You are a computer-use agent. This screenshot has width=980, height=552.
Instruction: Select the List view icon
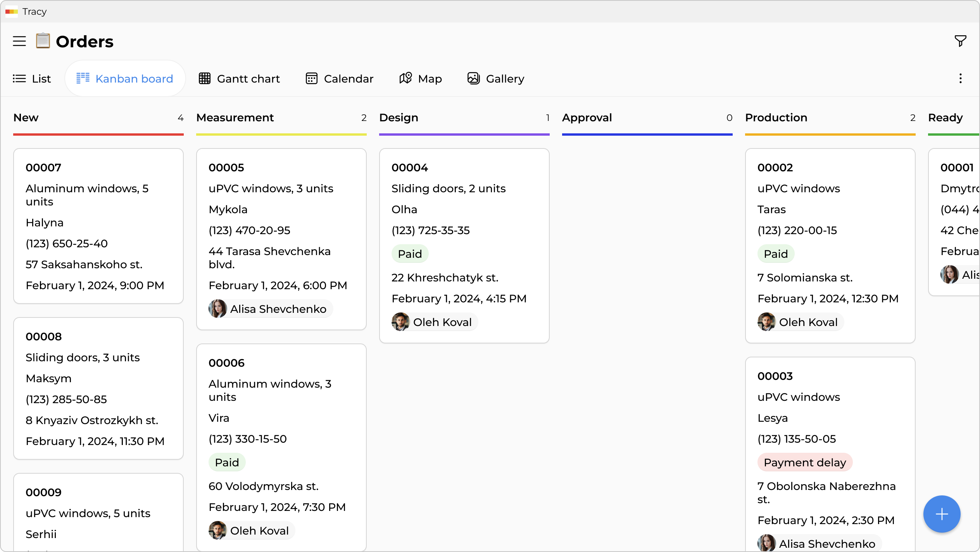pos(19,78)
